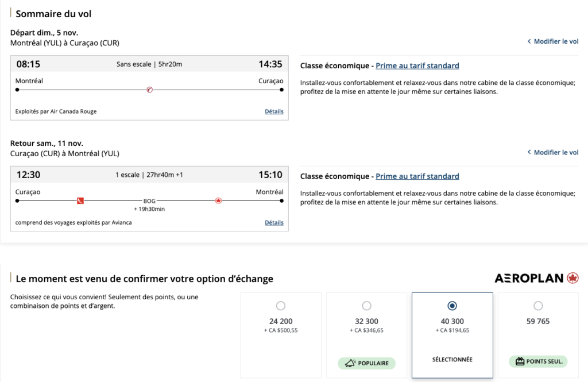
Task: Click the Air Canada maple leaf beside the Aeroplan logo
Action: point(572,277)
